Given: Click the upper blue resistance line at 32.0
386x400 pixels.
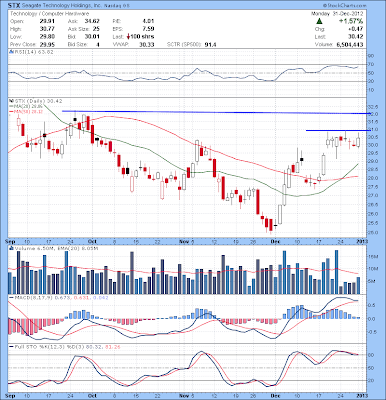Looking at the screenshot, I should click(215, 112).
